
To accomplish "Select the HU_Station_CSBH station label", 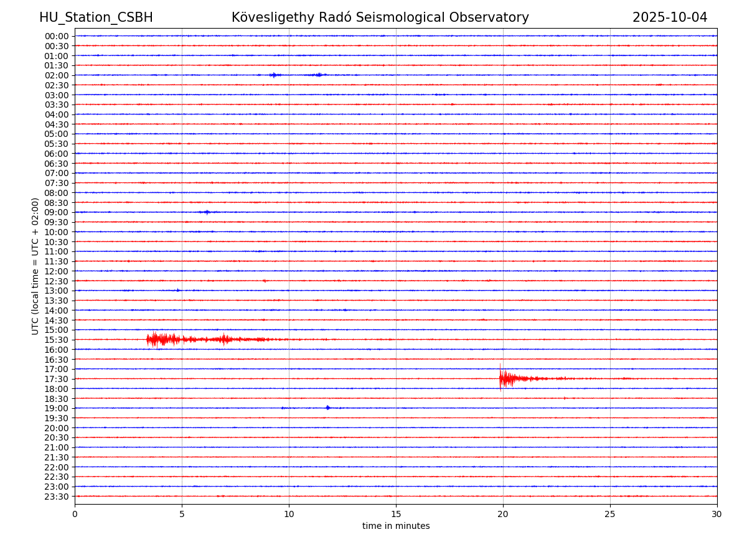I will pos(96,17).
